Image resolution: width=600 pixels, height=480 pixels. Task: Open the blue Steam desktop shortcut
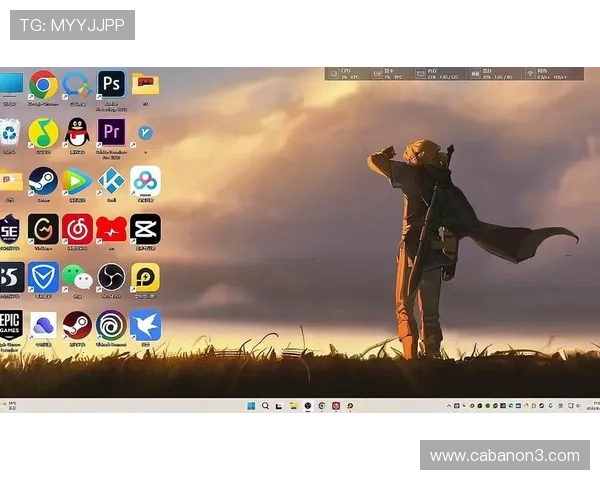coord(43,181)
